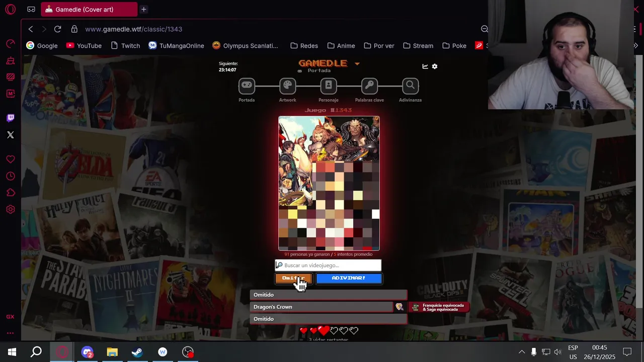Click the first Omitido guess row
Viewport: 644px width, 362px height.
click(329, 295)
